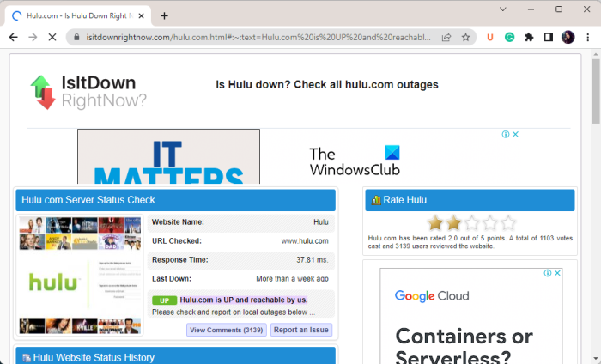Open the Chrome three-dot menu
Screen dimensions: 601x364
[x=588, y=37]
